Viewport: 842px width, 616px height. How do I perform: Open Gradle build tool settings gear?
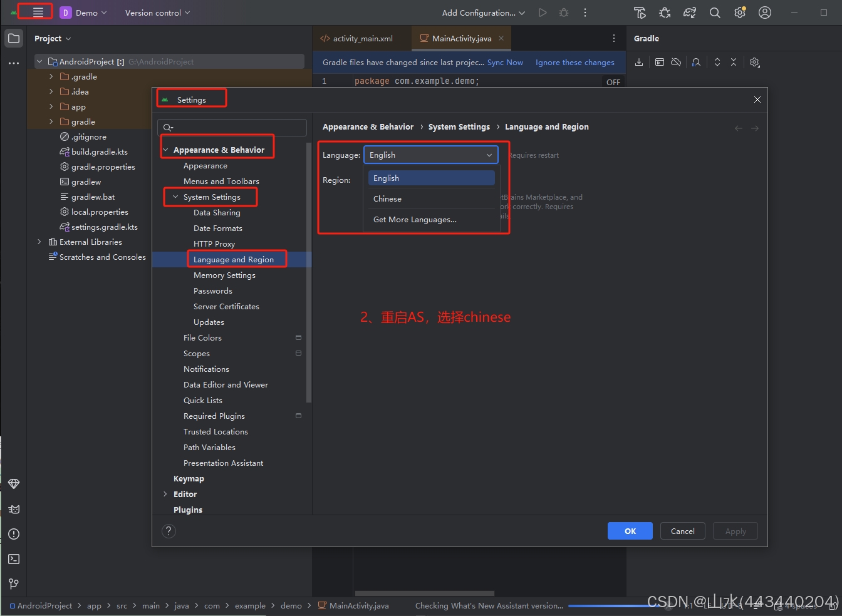(755, 62)
